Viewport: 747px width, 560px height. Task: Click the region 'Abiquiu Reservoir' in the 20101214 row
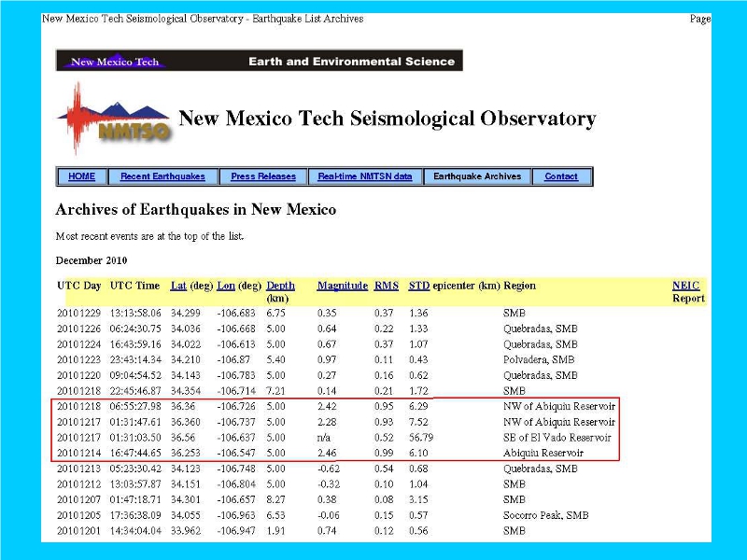coord(543,454)
